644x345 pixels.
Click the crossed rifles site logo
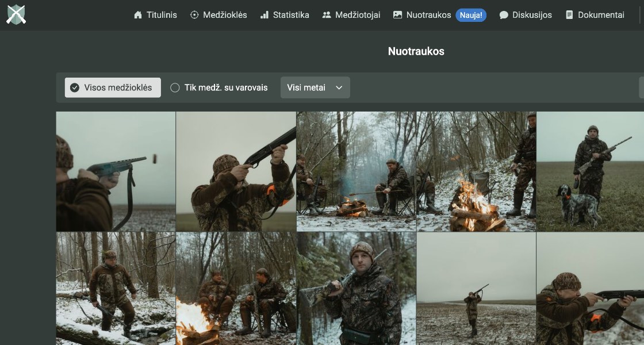coord(16,15)
